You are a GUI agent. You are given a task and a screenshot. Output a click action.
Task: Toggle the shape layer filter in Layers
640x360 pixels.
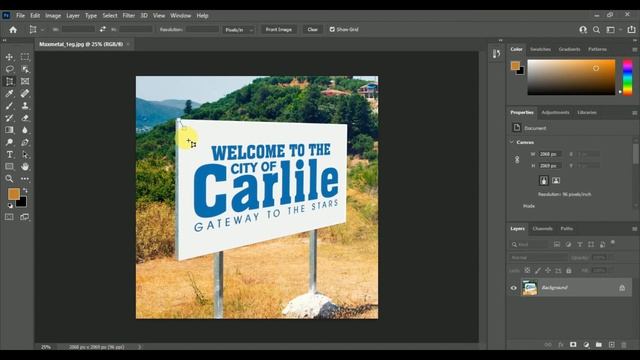(591, 244)
